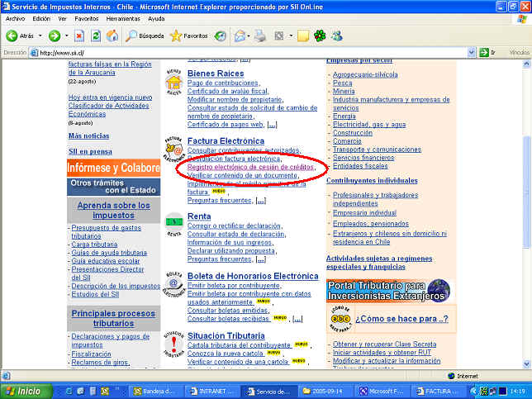Expand more Factura Electrónica options [...]
This screenshot has height=399, width=532.
click(260, 201)
